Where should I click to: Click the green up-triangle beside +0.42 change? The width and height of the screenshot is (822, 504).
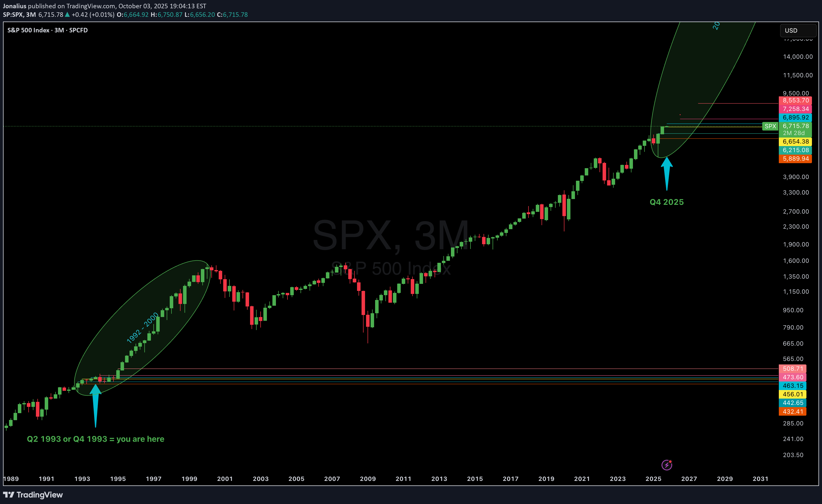67,15
